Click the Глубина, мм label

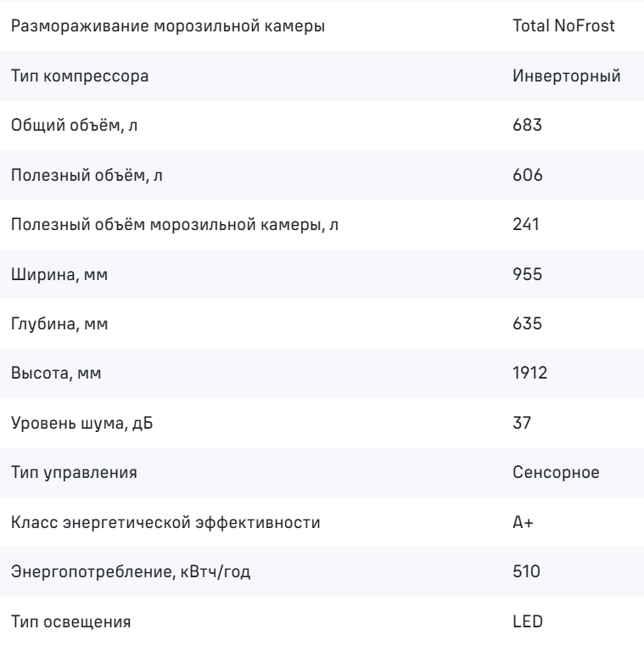point(59,323)
